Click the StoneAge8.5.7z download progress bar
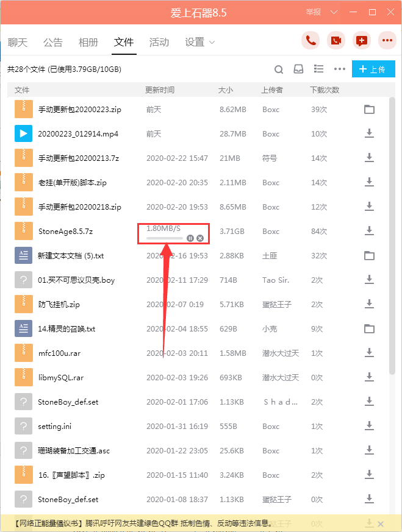The width and height of the screenshot is (402, 532). pyautogui.click(x=165, y=238)
